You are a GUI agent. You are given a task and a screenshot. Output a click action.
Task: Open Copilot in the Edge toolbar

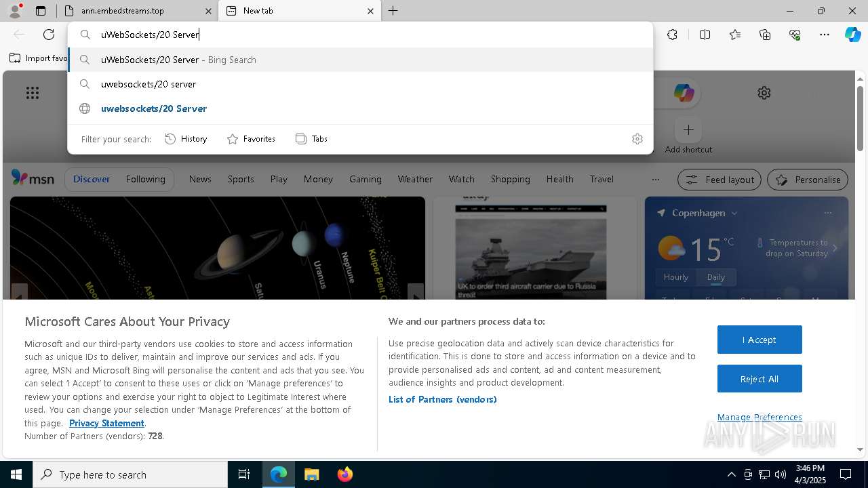click(852, 35)
